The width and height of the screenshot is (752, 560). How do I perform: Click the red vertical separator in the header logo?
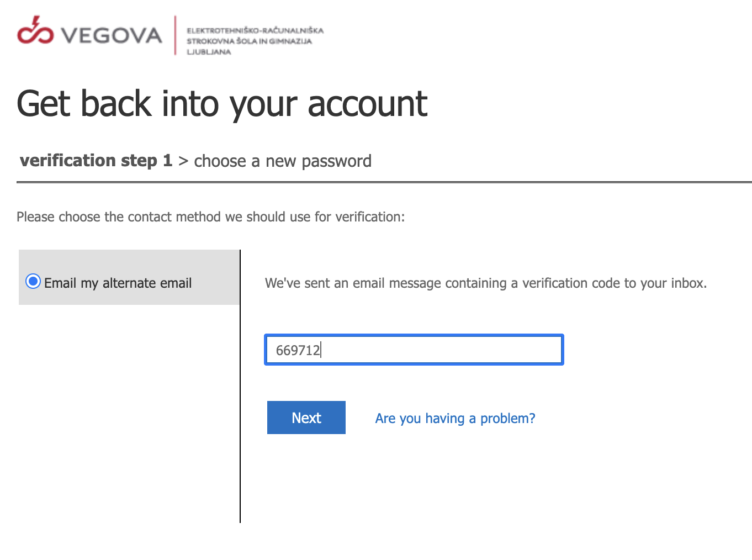tap(175, 35)
